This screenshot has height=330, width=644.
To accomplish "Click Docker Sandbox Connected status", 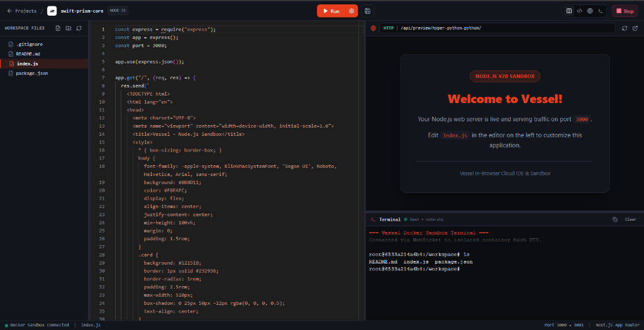I will coord(36,325).
